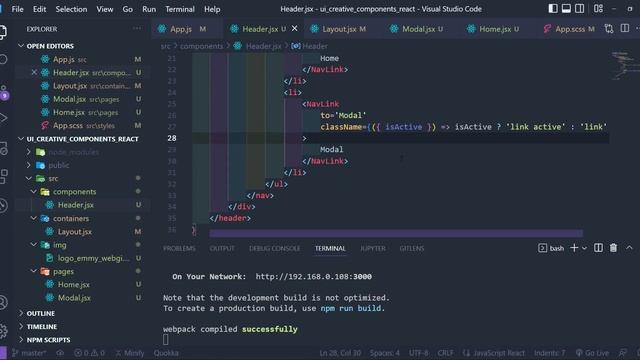Expand the node_modules folder
The image size is (640, 360).
point(73,152)
